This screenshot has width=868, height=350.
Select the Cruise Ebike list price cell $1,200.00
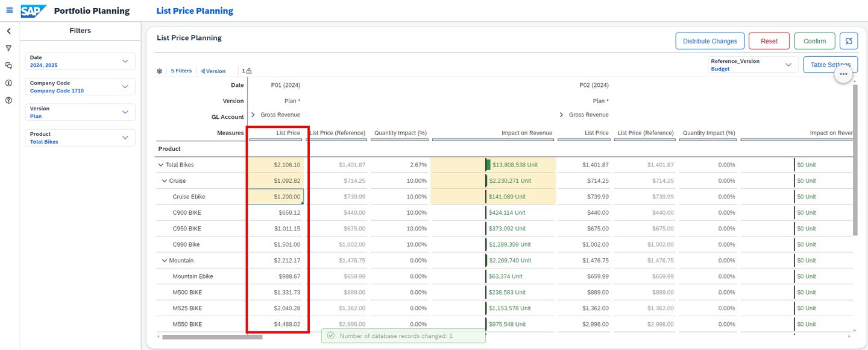coord(275,197)
